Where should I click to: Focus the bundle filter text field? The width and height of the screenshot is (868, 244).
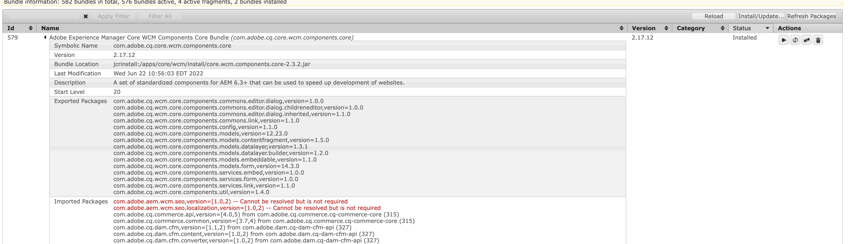pos(44,16)
